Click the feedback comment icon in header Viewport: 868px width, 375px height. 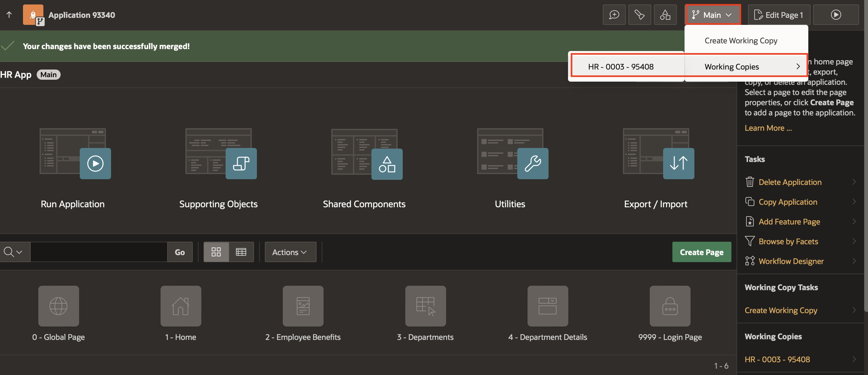click(x=614, y=15)
